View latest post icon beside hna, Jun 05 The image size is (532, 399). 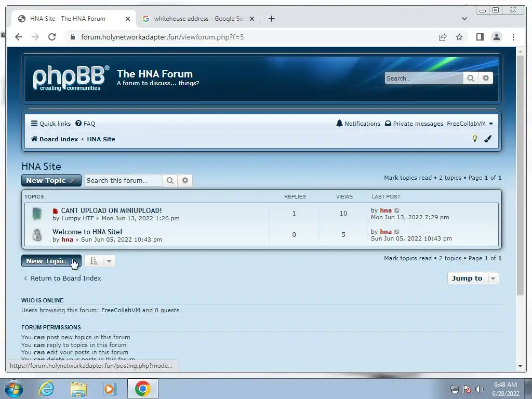[x=397, y=232]
